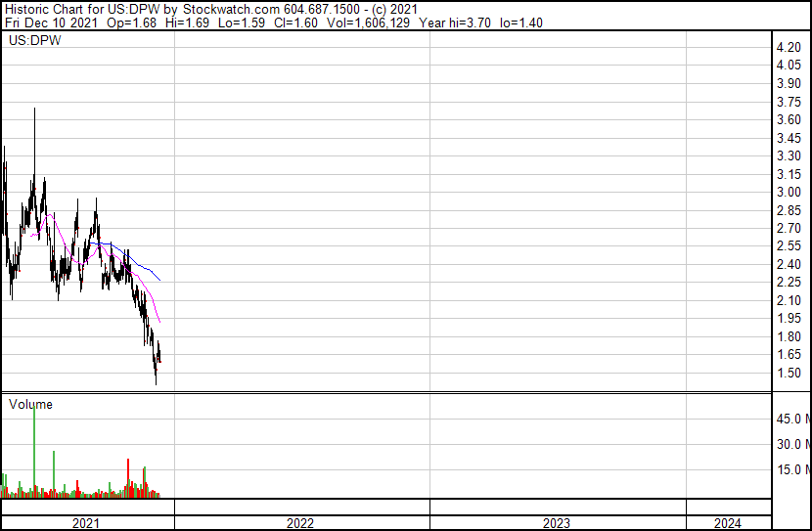Click the 4.20 price axis label
The width and height of the screenshot is (812, 531).
(789, 48)
